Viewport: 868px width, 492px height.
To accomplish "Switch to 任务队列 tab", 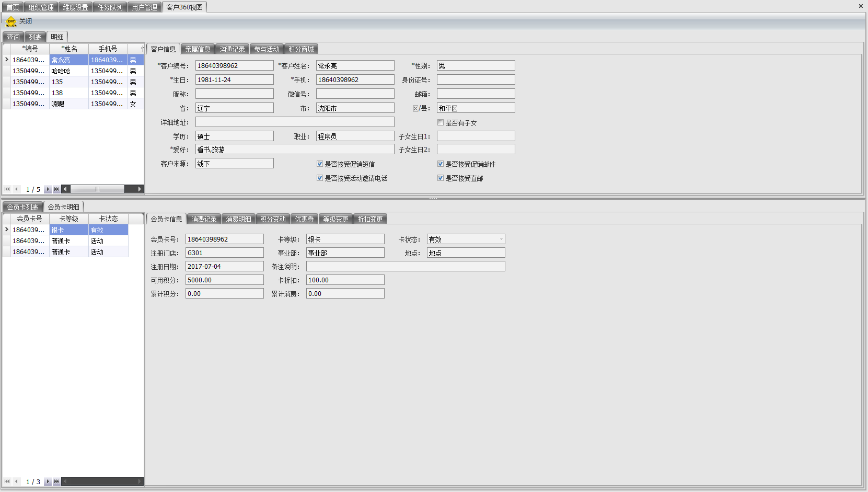I will (110, 7).
